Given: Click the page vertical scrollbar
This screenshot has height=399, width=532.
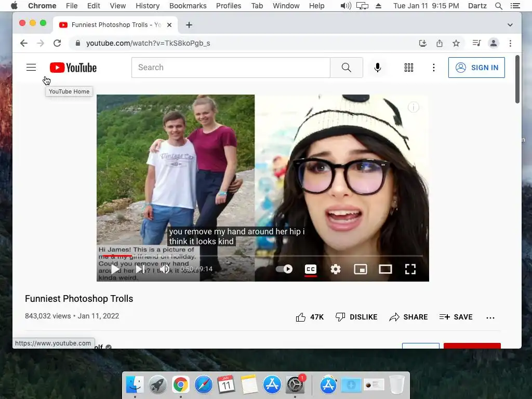Looking at the screenshot, I should tap(517, 79).
